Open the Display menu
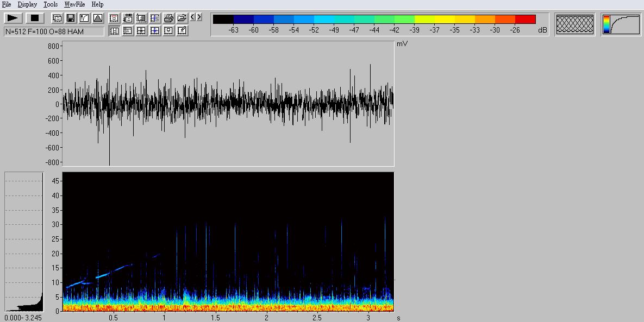Viewport: 644px width, 322px height. coord(27,4)
